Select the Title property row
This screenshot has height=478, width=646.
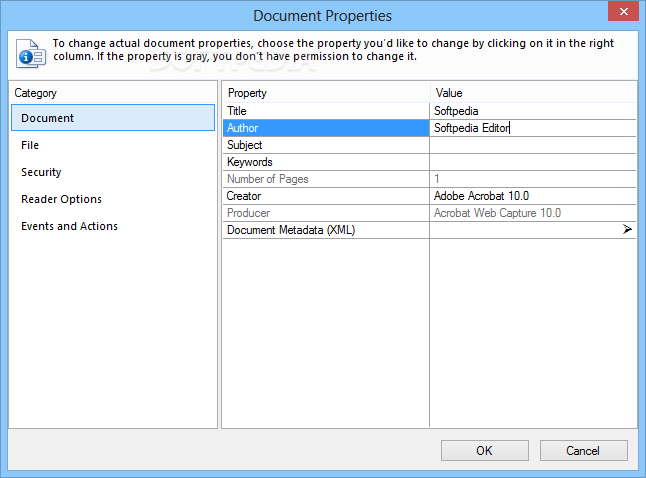(x=326, y=111)
